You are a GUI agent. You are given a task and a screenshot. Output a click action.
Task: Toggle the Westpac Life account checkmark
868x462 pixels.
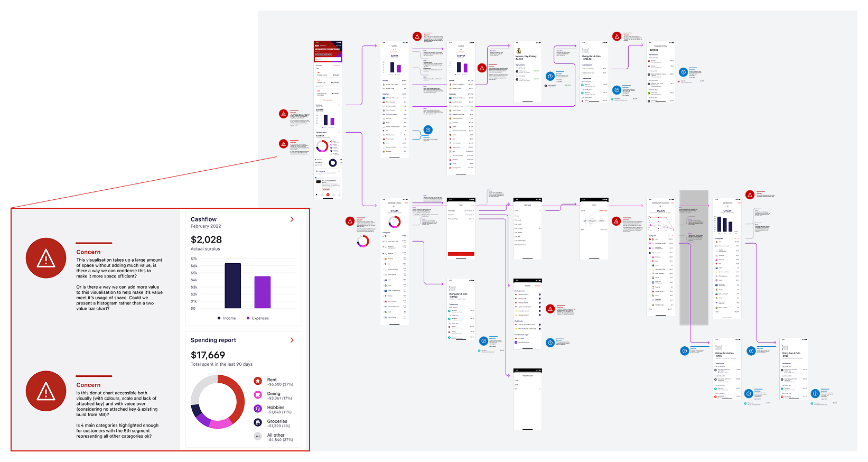pyautogui.click(x=539, y=298)
